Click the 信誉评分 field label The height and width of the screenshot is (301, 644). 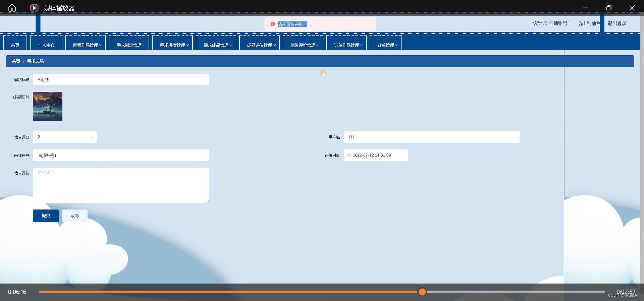click(22, 137)
